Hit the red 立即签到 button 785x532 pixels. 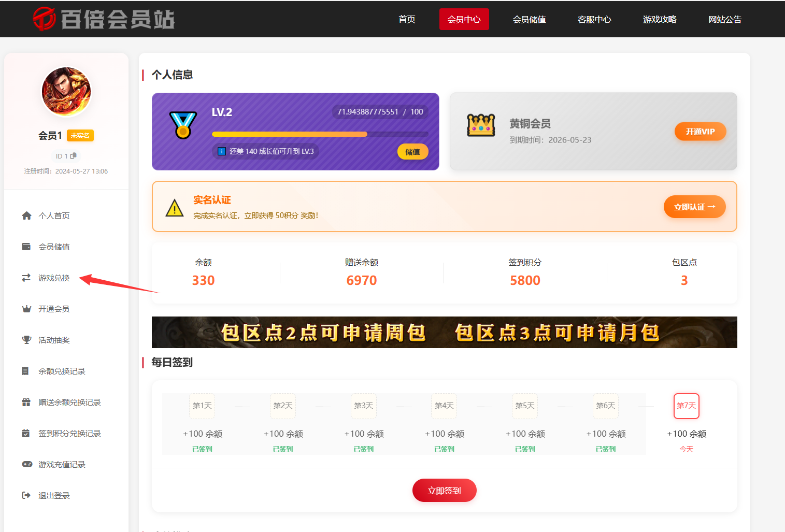[444, 491]
